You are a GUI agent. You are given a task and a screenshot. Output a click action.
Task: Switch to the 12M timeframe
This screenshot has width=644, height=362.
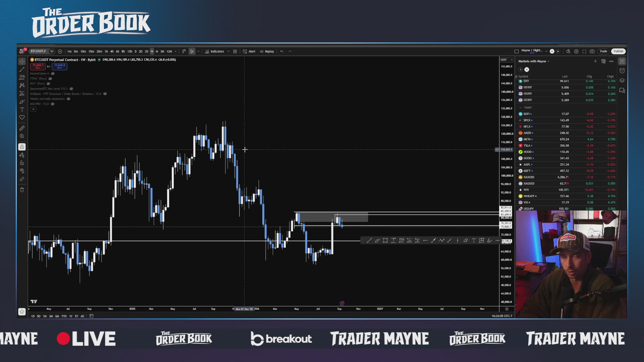169,51
